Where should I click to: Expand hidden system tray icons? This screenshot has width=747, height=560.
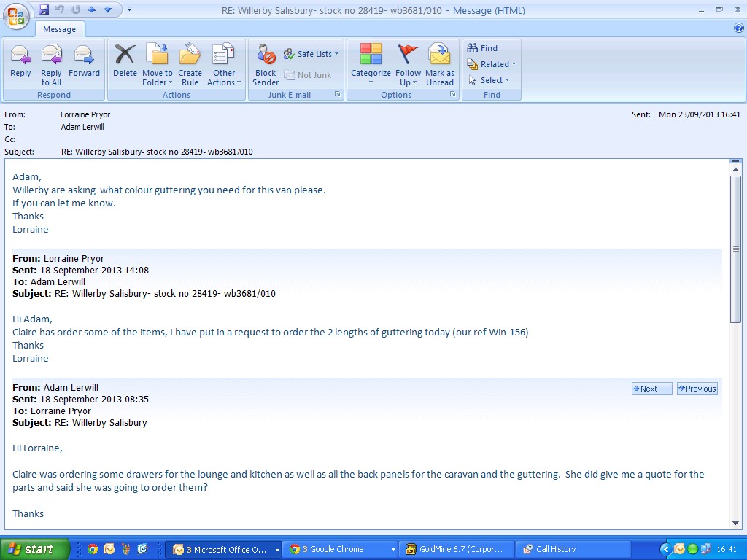(x=666, y=550)
